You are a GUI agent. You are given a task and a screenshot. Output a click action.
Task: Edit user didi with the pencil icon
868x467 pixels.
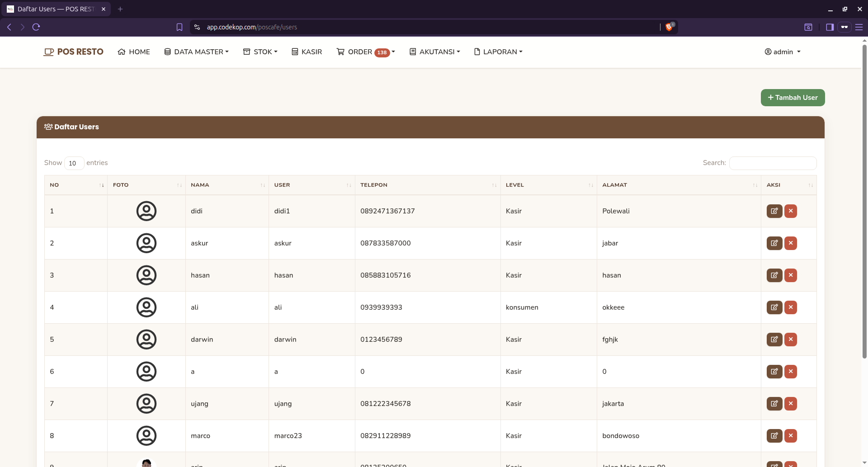(x=774, y=211)
